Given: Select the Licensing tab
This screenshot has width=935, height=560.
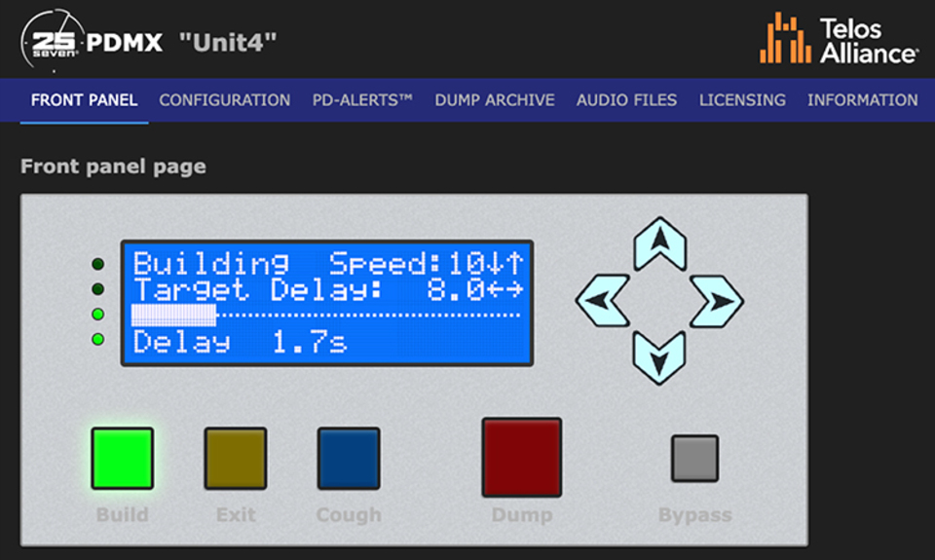Looking at the screenshot, I should click(742, 100).
